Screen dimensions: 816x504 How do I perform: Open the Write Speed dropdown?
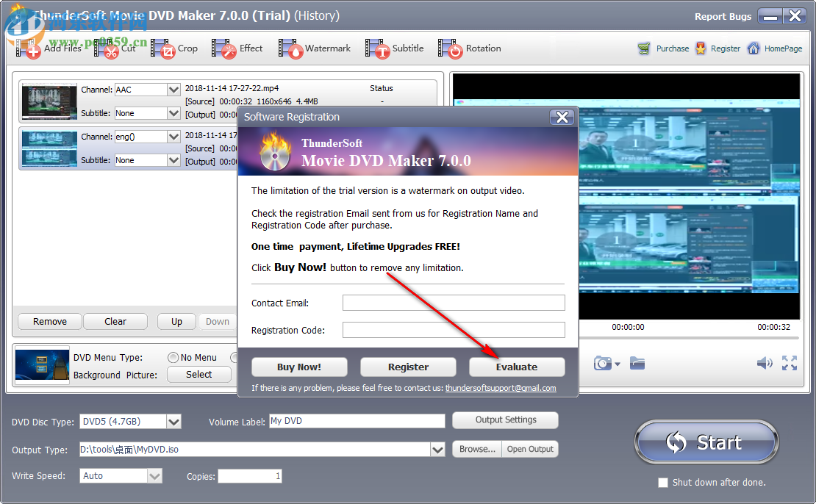[155, 475]
